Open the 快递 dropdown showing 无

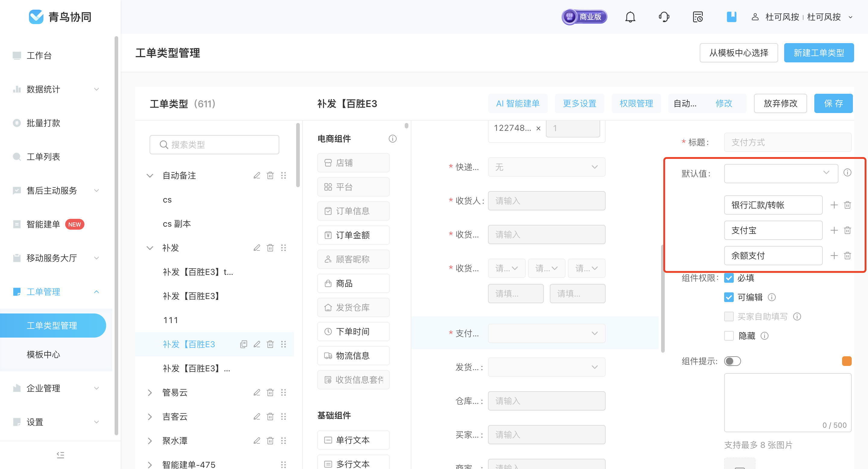click(x=546, y=167)
